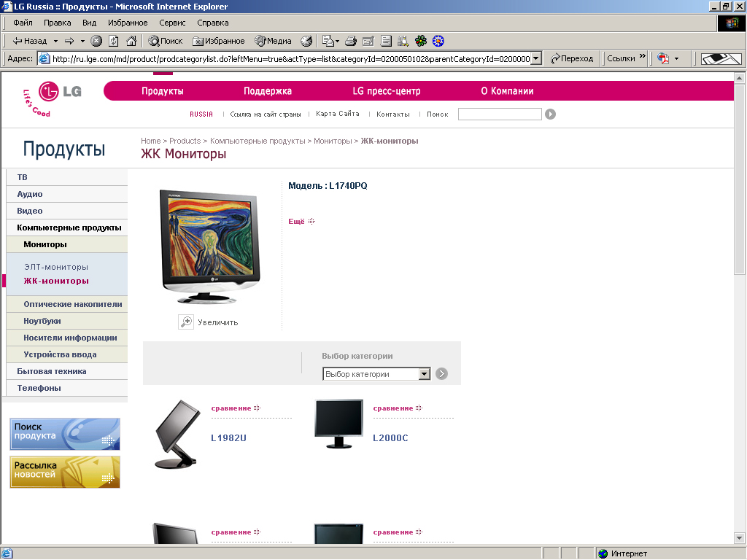Select Видео in the left menu
The width and height of the screenshot is (747, 560).
point(67,211)
